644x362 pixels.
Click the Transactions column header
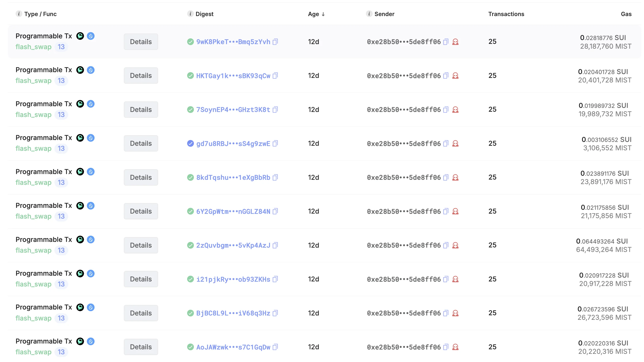coord(506,14)
